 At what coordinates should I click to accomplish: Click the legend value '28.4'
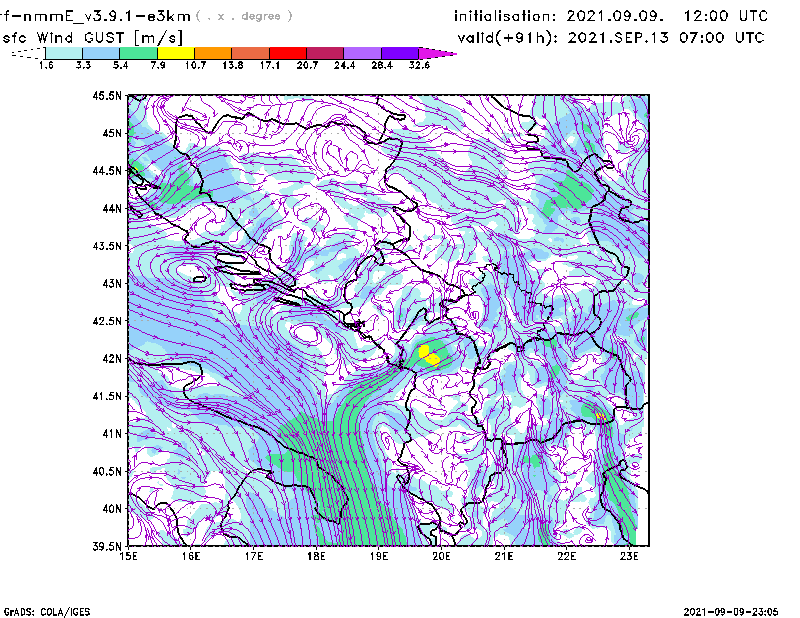pos(382,65)
